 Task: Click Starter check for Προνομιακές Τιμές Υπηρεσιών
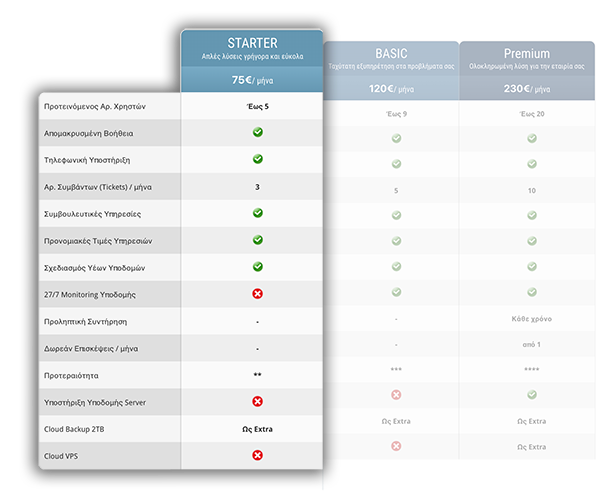pos(257,240)
